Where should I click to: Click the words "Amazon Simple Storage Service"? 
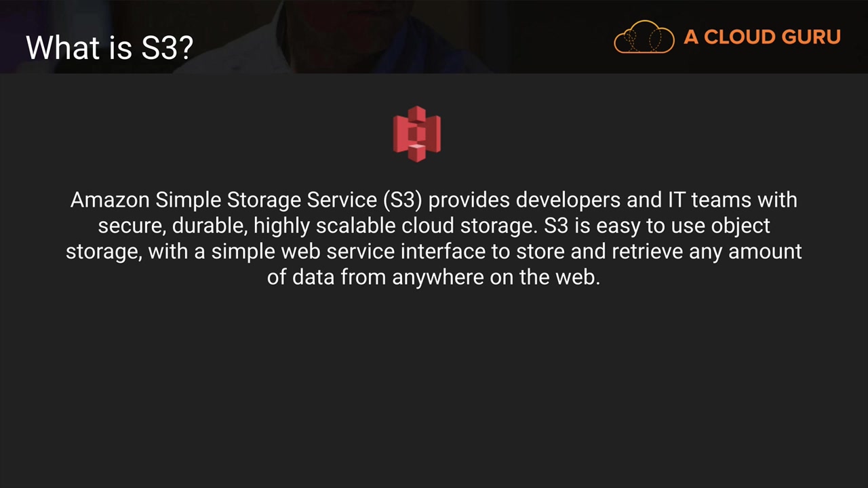click(224, 201)
